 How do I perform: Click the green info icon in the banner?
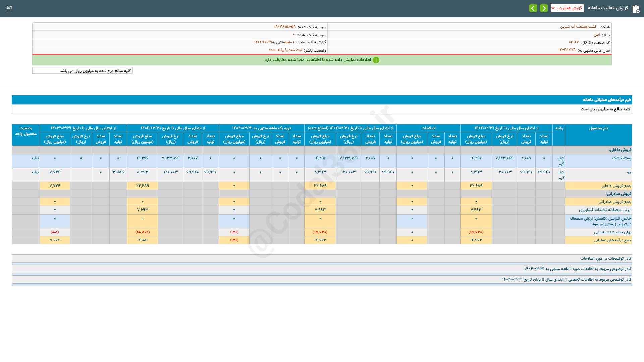376,60
